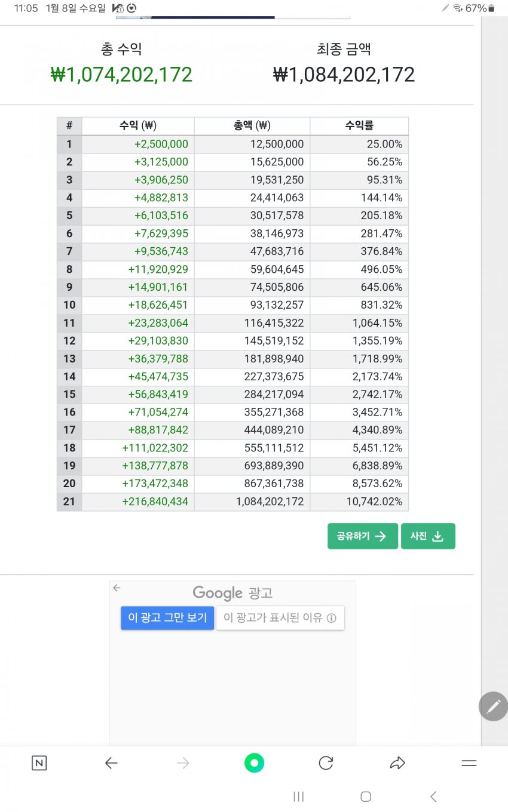Tap the Naver home N icon
The width and height of the screenshot is (508, 812).
pos(39,763)
